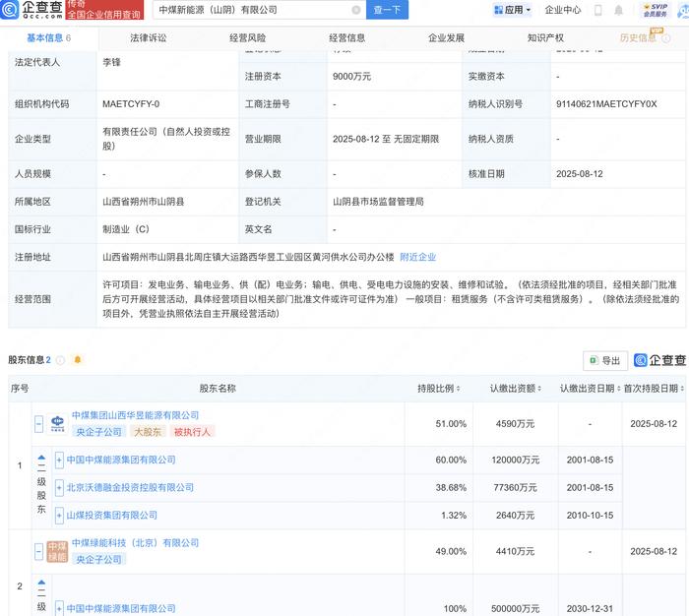Screen dimensions: 689x616
Task: Open 企业中心 link
Action: click(x=563, y=10)
